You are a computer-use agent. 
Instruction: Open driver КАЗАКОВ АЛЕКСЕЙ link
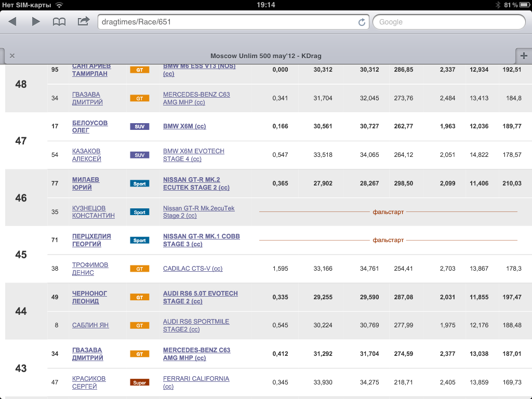87,155
